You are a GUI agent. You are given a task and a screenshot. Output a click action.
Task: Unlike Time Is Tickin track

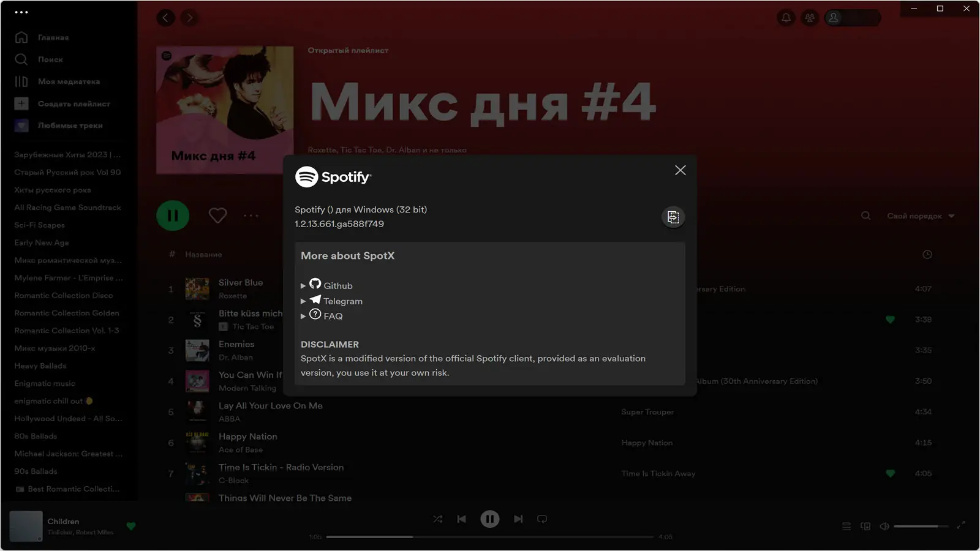coord(890,473)
